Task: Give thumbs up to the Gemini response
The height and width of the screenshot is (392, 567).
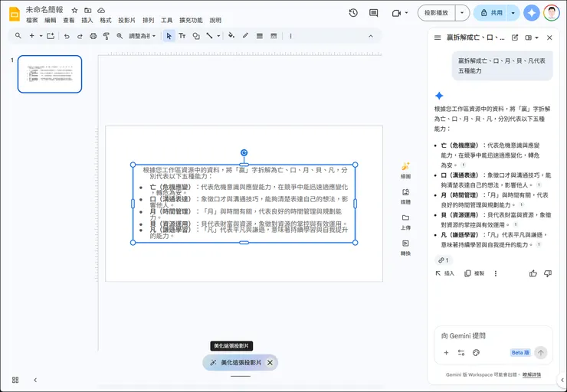Action: pyautogui.click(x=533, y=273)
